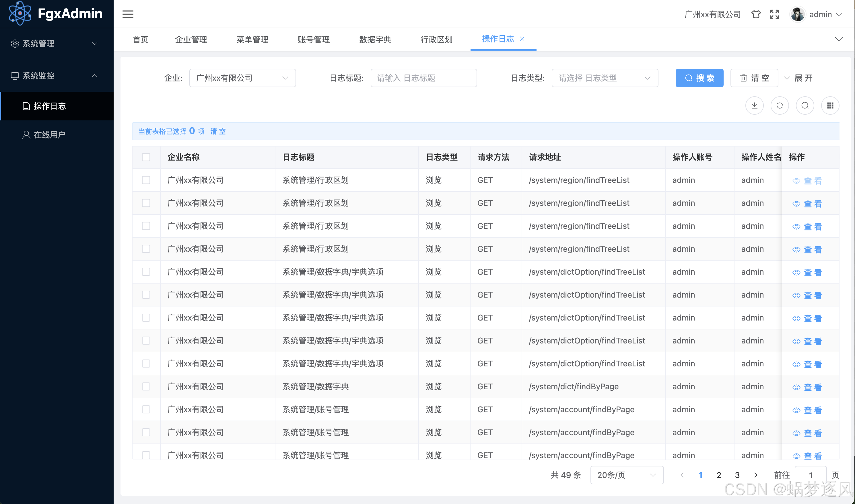Open 在线用户 in the sidebar

click(x=49, y=135)
